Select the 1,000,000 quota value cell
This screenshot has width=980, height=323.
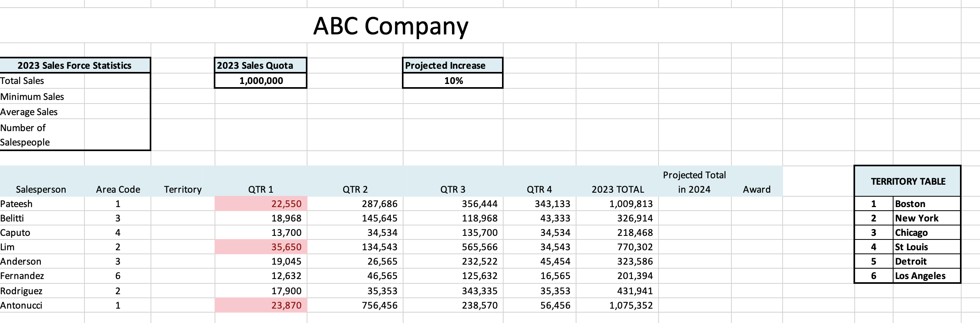(x=261, y=81)
